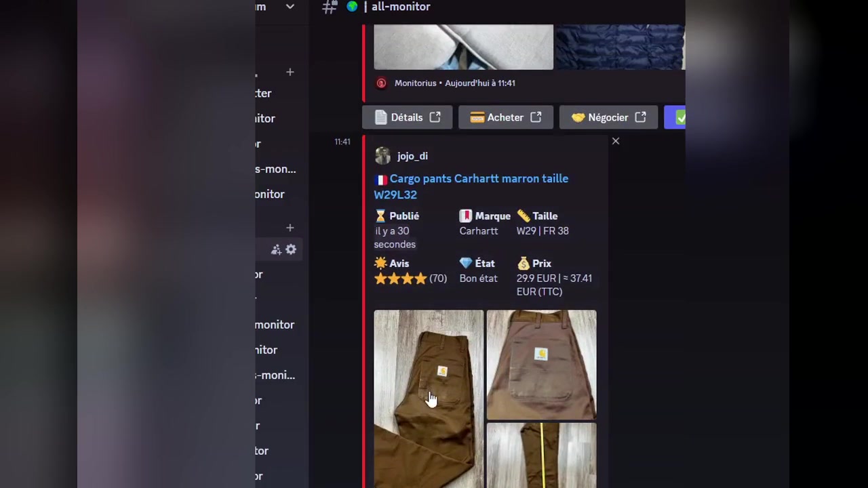
Task: Click the Carhartt brand value
Action: pos(479,231)
